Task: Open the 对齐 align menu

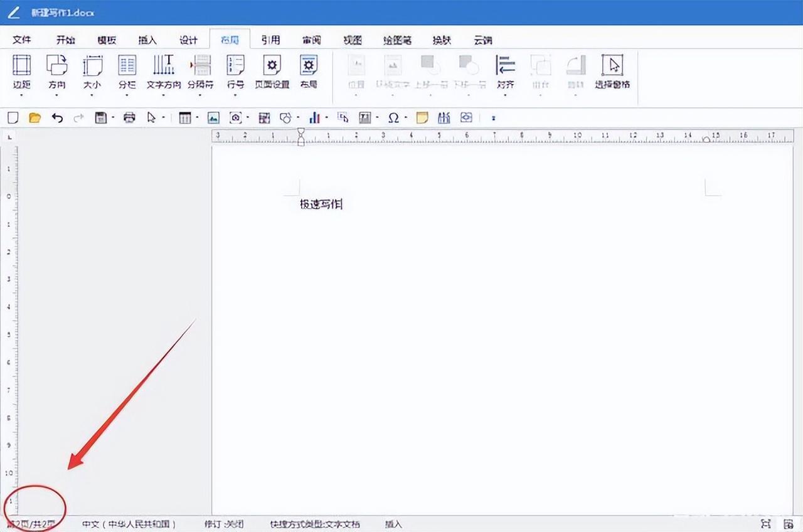Action: pos(505,74)
